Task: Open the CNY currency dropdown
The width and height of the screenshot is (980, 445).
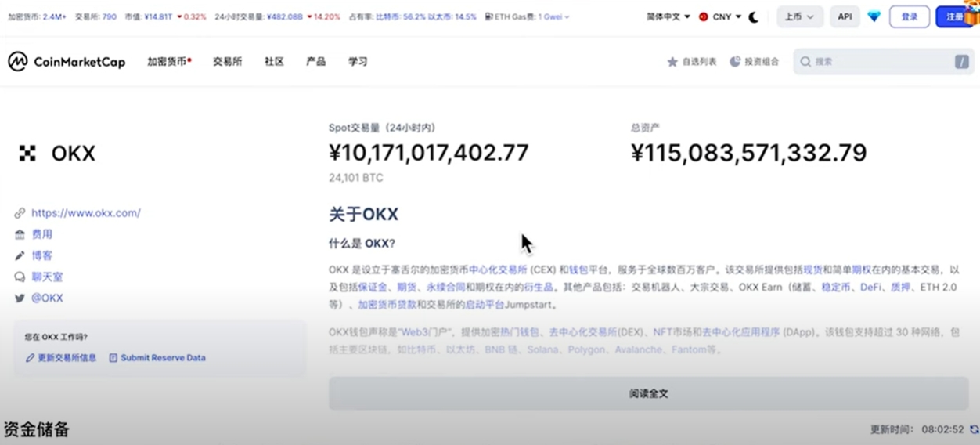Action: pyautogui.click(x=720, y=16)
